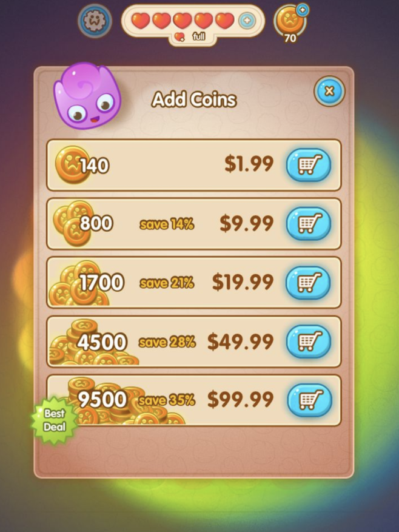
Task: Tap the plus button beside hearts
Action: [x=247, y=21]
